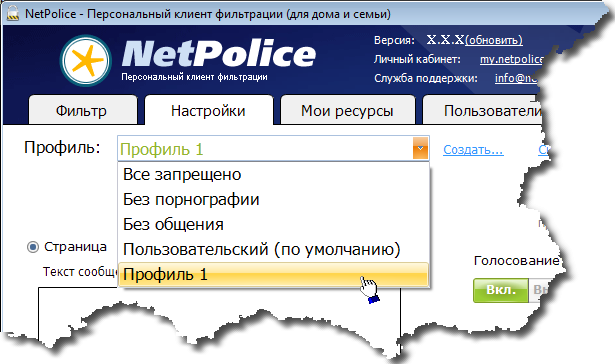Open the Мои ресурсы tab
615x364 pixels.
pos(348,111)
